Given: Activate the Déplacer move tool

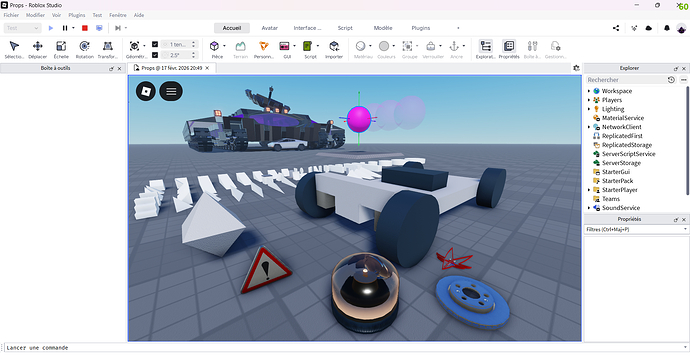Looking at the screenshot, I should (37, 49).
